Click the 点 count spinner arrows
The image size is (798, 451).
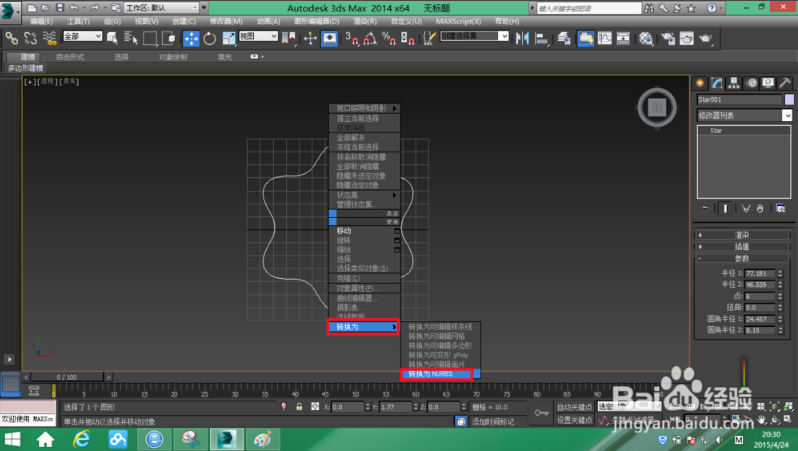[x=780, y=296]
